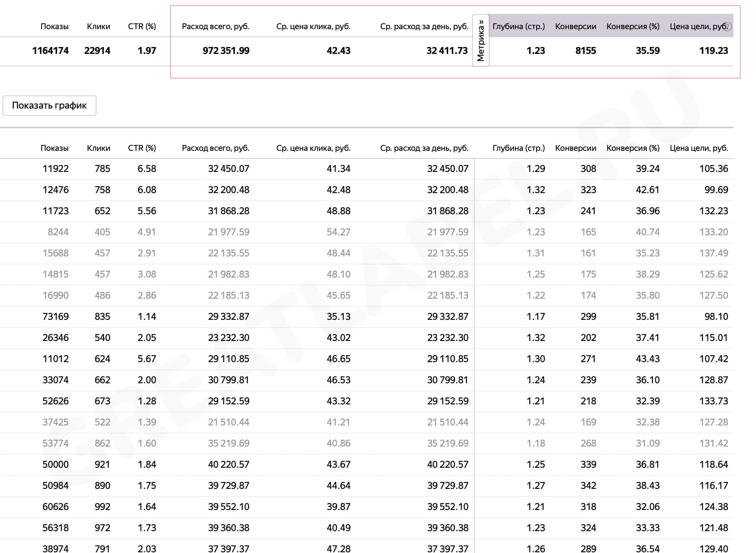Click lower Глубина (стр.) column header
Viewport: 756px width, 553px height.
point(519,148)
